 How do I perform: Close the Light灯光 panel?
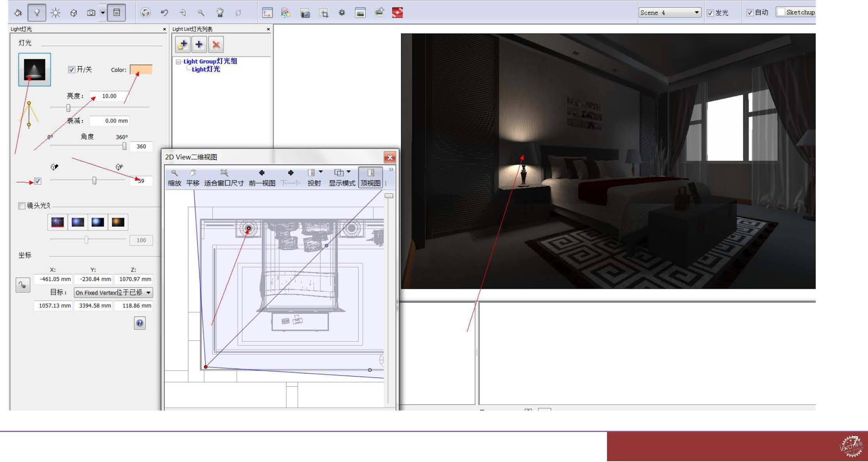[x=164, y=29]
